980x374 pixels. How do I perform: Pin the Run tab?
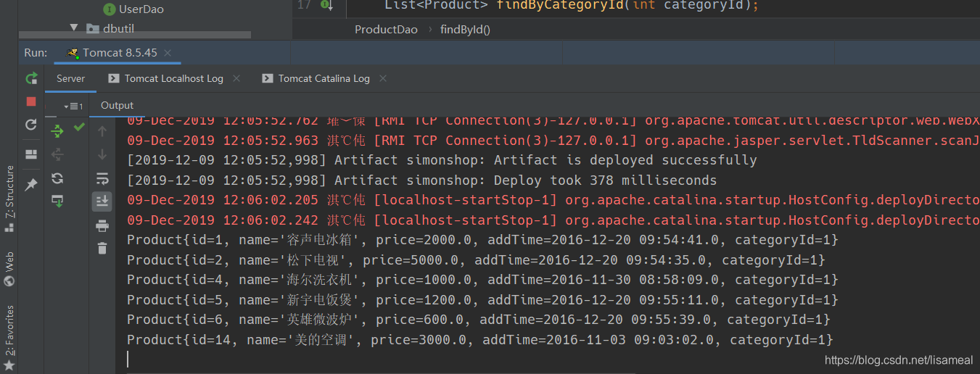31,185
